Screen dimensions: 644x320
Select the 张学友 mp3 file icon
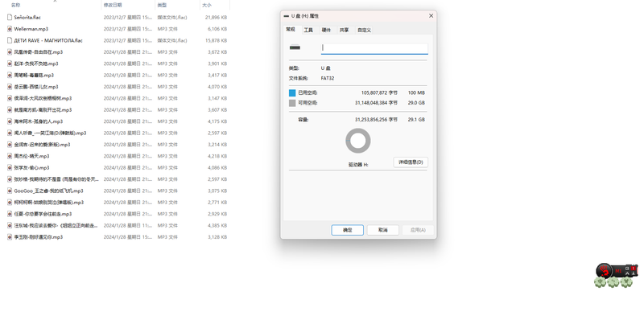pyautogui.click(x=10, y=167)
